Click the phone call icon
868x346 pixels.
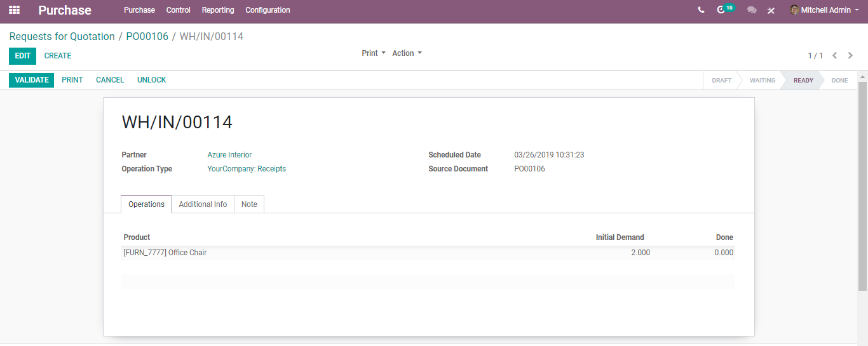click(701, 10)
